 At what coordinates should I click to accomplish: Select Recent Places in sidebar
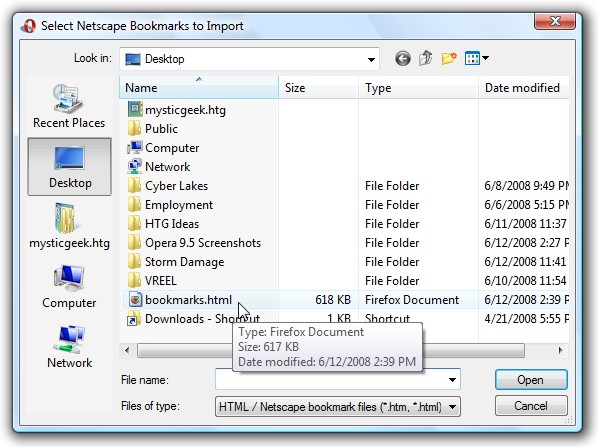pos(69,106)
